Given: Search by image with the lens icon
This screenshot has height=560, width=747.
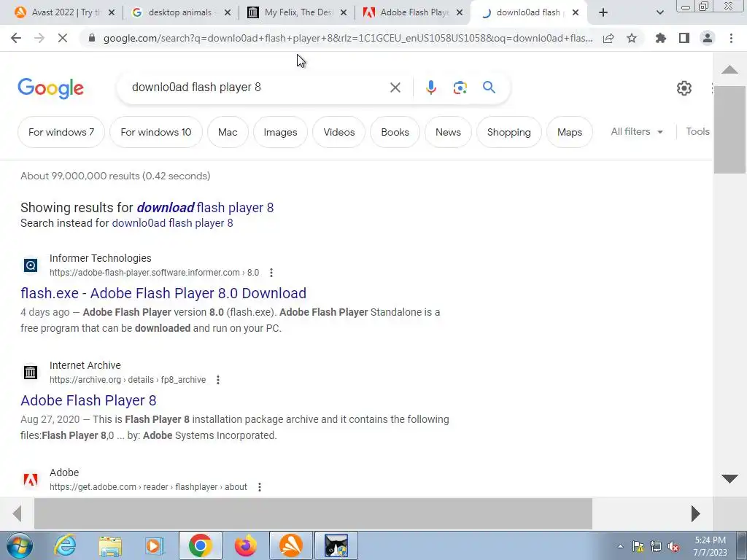Looking at the screenshot, I should (460, 87).
